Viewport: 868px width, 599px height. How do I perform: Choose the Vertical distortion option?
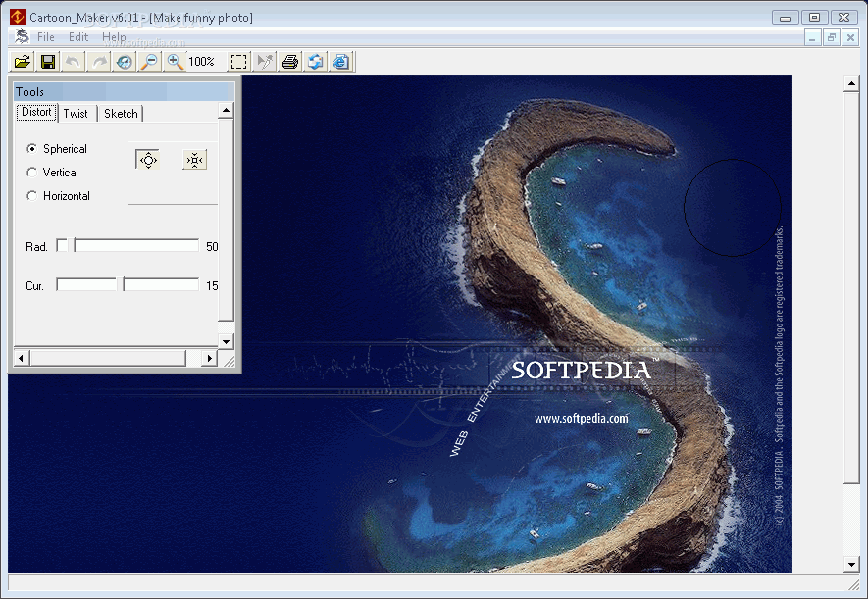53,173
